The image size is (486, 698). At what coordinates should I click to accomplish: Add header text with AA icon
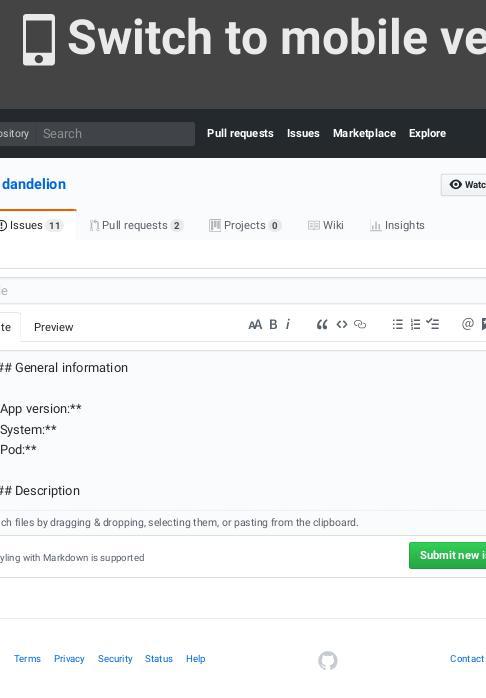click(255, 325)
